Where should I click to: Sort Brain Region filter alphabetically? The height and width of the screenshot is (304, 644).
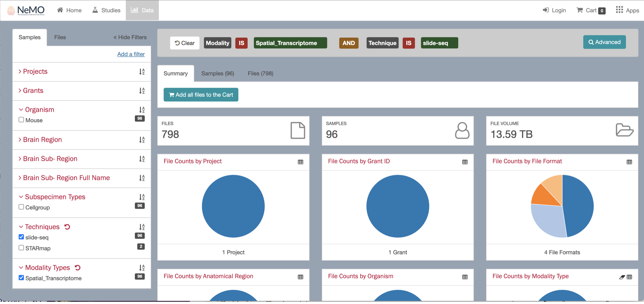[142, 140]
